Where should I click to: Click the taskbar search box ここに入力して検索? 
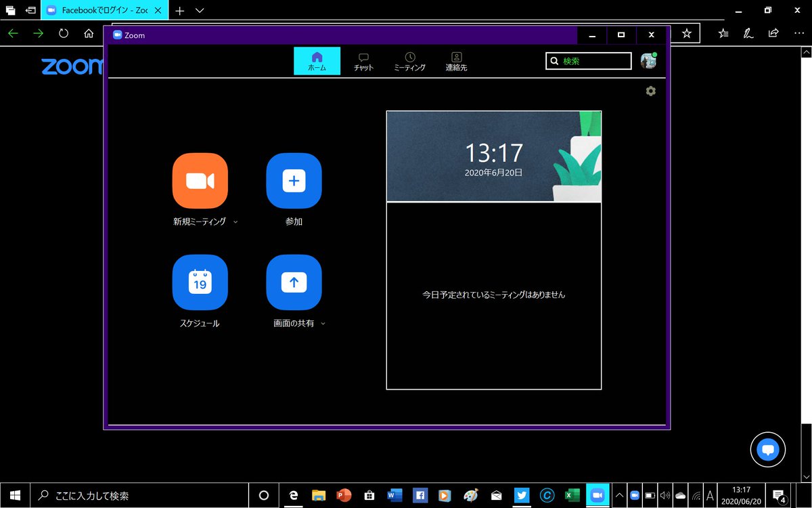(x=140, y=495)
